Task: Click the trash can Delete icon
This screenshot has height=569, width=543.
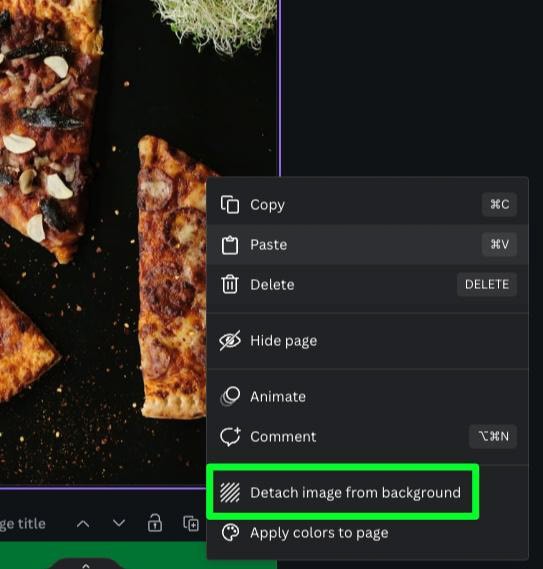Action: click(x=230, y=284)
